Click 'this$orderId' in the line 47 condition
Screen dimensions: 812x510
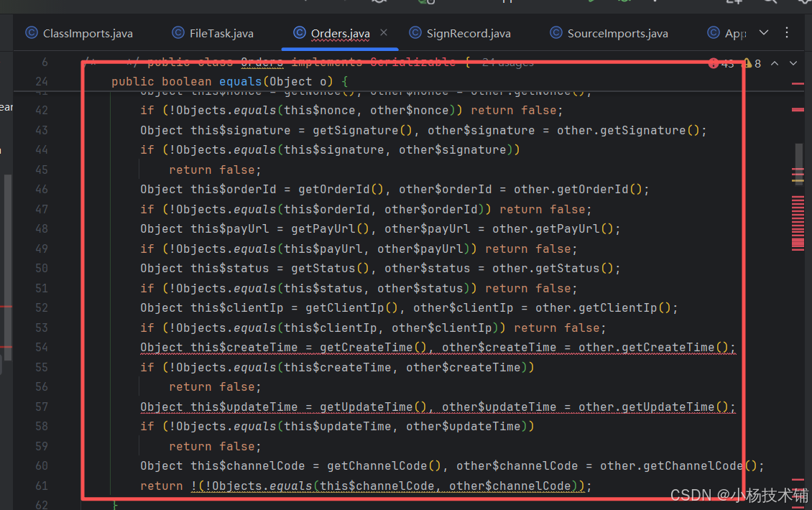coord(327,210)
